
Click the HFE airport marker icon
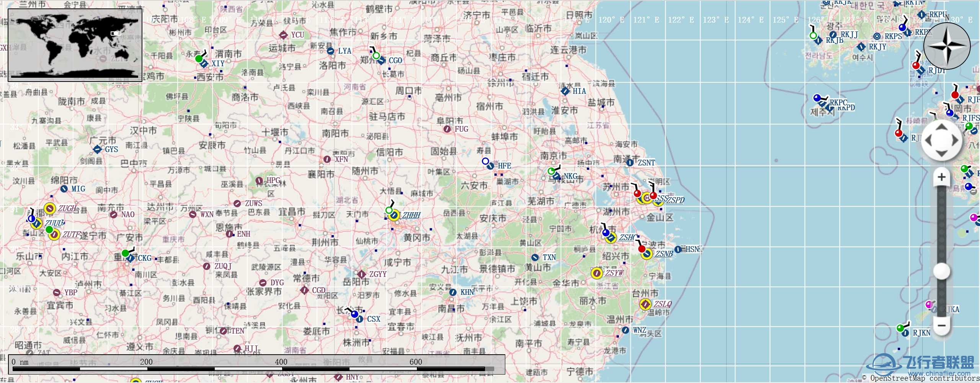pyautogui.click(x=490, y=166)
